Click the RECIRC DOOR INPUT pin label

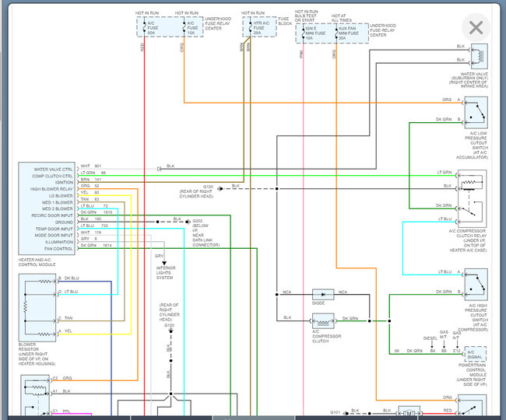(x=52, y=215)
